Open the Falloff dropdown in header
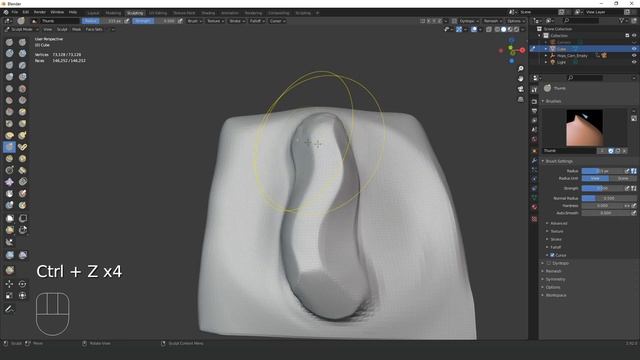Viewport: 640px width, 360px height. (x=257, y=21)
